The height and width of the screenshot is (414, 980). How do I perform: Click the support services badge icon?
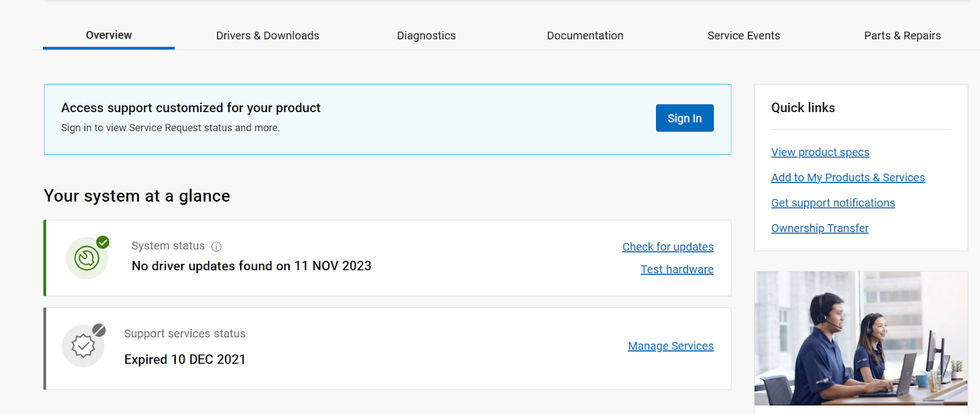pos(83,347)
